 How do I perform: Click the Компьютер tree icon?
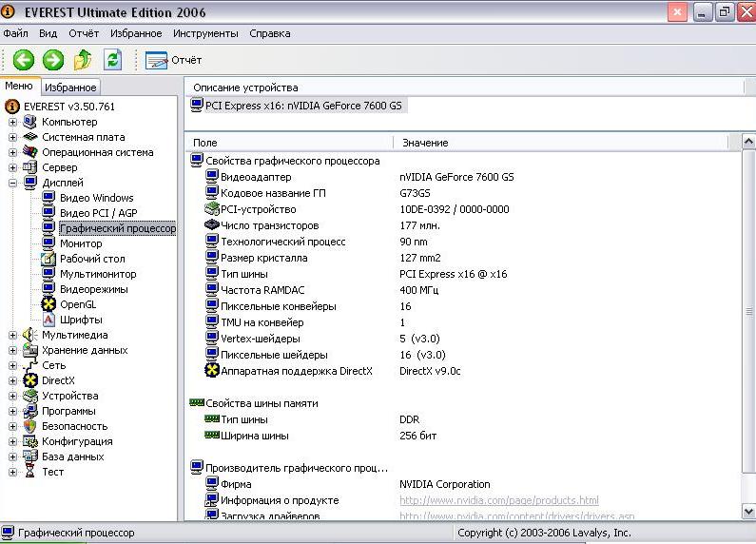point(30,122)
